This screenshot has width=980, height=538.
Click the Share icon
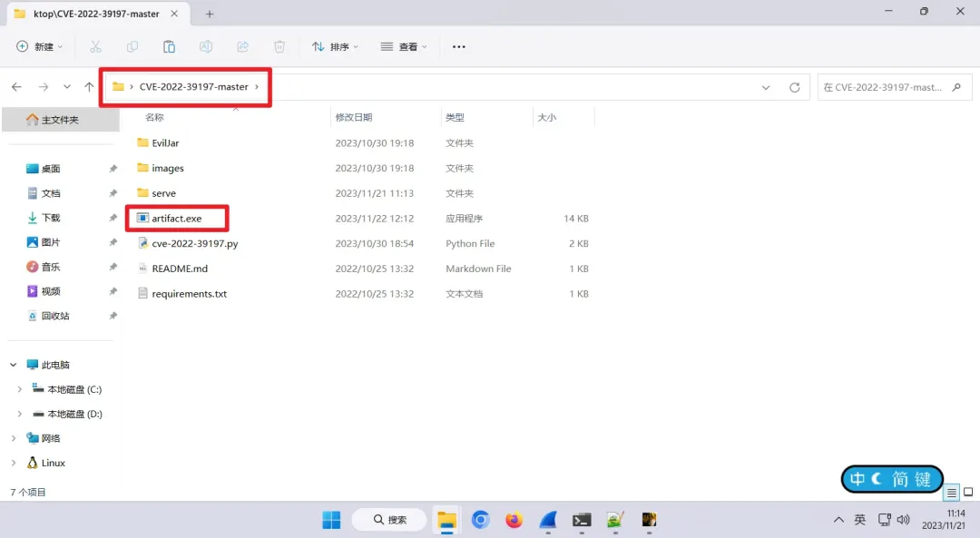pos(242,45)
